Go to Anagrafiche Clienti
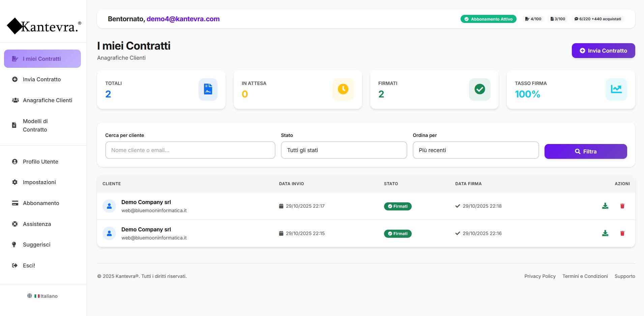 pos(42,100)
